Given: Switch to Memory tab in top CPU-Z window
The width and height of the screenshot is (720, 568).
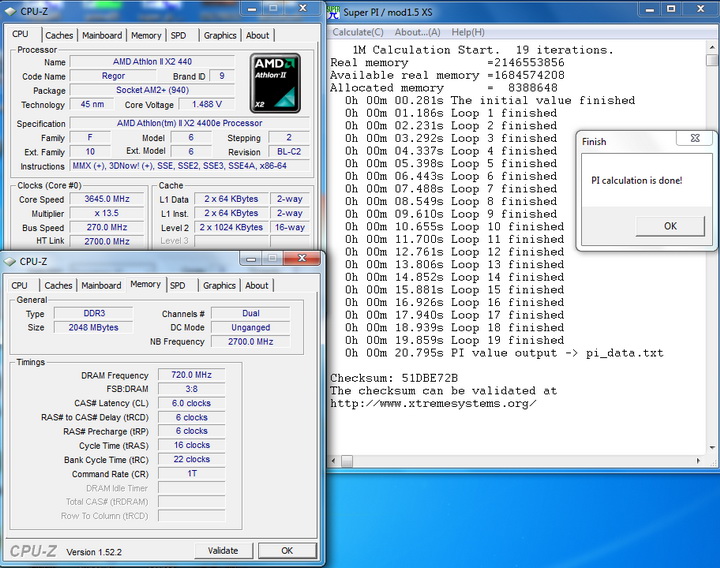Looking at the screenshot, I should click(146, 35).
